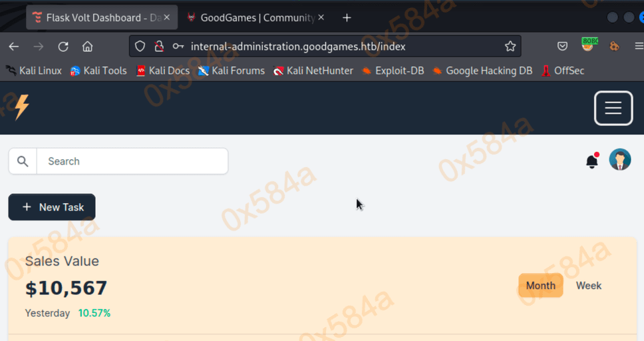The image size is (644, 341).
Task: Focus the dashboard Search input field
Action: 132,161
